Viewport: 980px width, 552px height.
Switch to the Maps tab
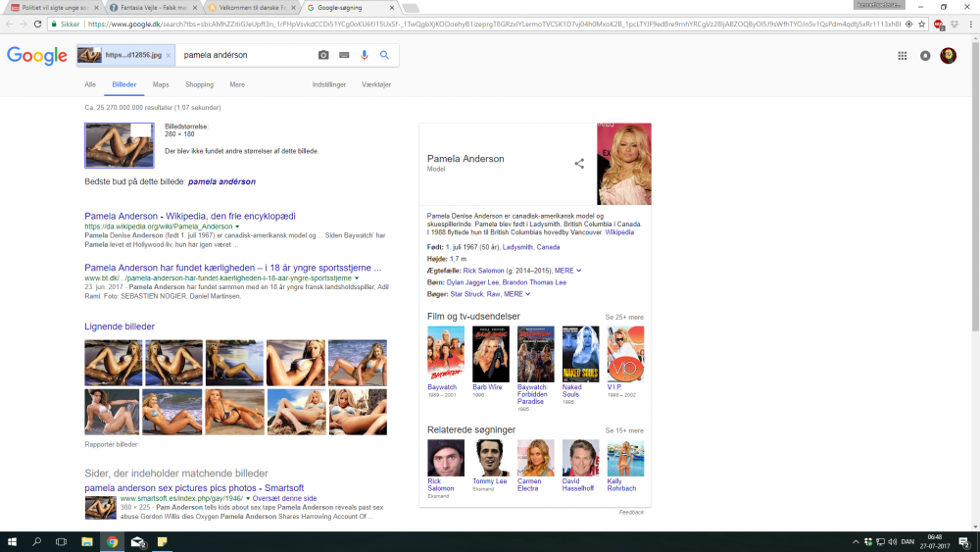point(161,85)
